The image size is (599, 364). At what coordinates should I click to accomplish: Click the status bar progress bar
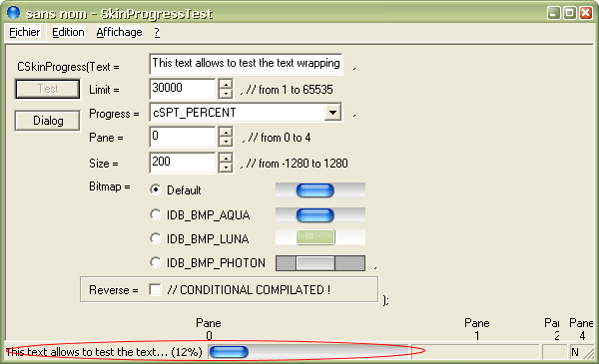point(308,352)
